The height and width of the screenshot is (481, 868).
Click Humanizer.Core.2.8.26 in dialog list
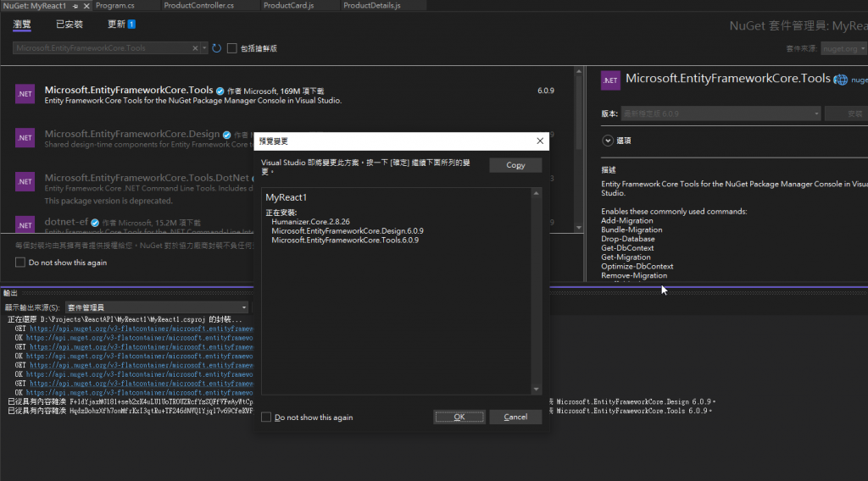[310, 222]
